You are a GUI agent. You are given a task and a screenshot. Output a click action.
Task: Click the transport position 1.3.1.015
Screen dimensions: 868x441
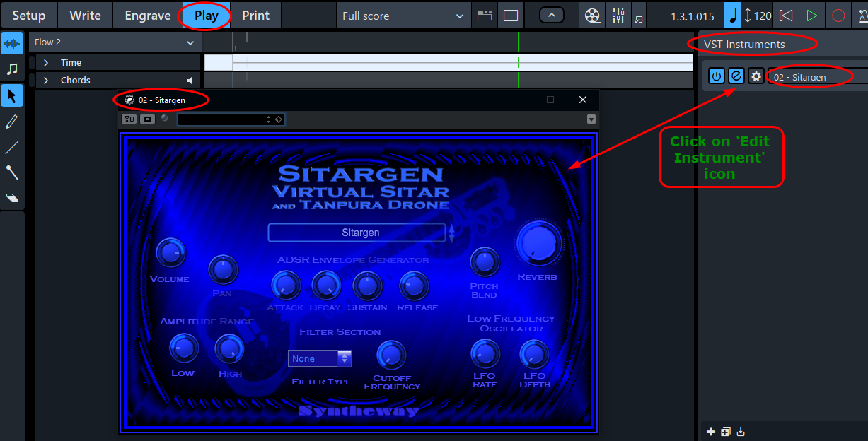tap(693, 16)
